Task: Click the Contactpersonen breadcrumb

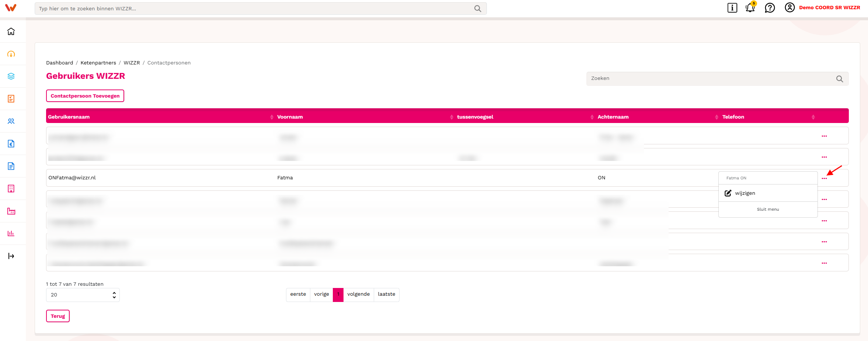Action: click(169, 63)
